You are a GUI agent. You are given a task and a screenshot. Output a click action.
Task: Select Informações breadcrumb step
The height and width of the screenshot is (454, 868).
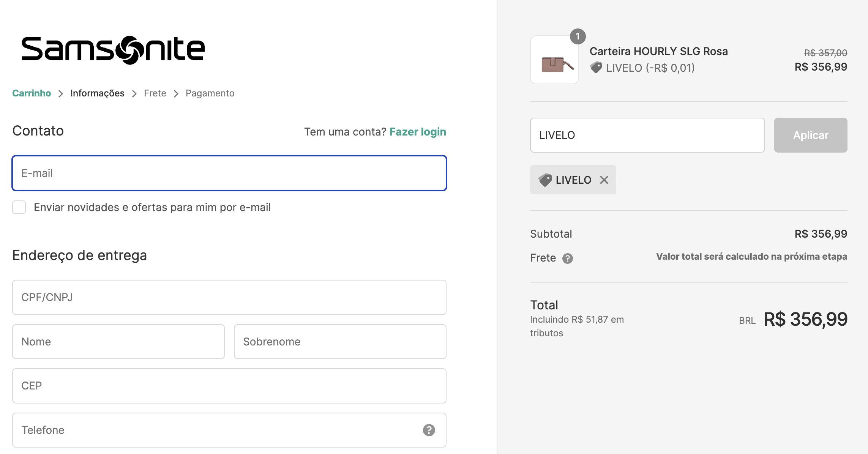[x=97, y=93]
